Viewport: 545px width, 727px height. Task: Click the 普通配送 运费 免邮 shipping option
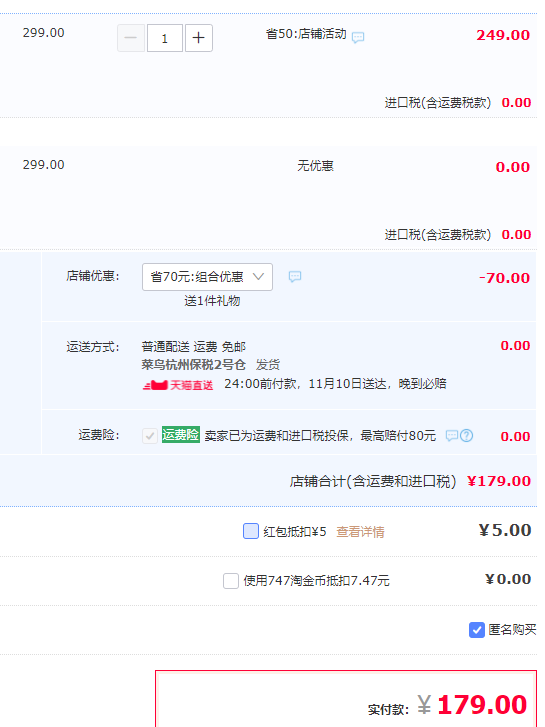193,347
